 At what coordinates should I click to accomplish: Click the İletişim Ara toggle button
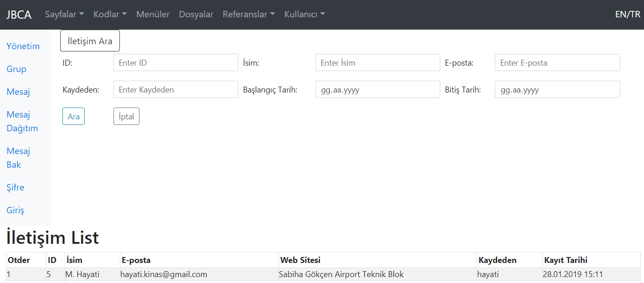tap(90, 41)
